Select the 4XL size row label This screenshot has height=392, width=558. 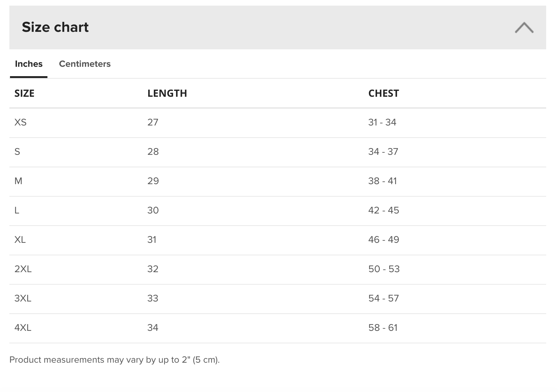coord(23,328)
